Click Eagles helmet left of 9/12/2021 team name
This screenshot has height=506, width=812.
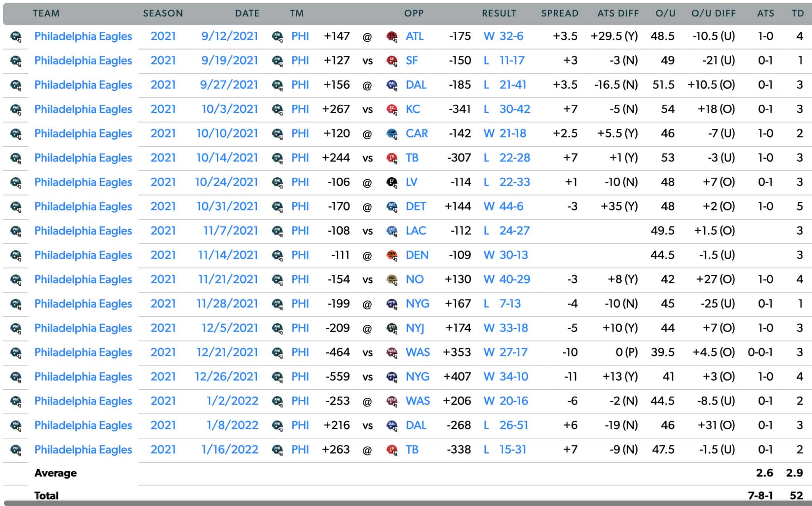coord(16,36)
